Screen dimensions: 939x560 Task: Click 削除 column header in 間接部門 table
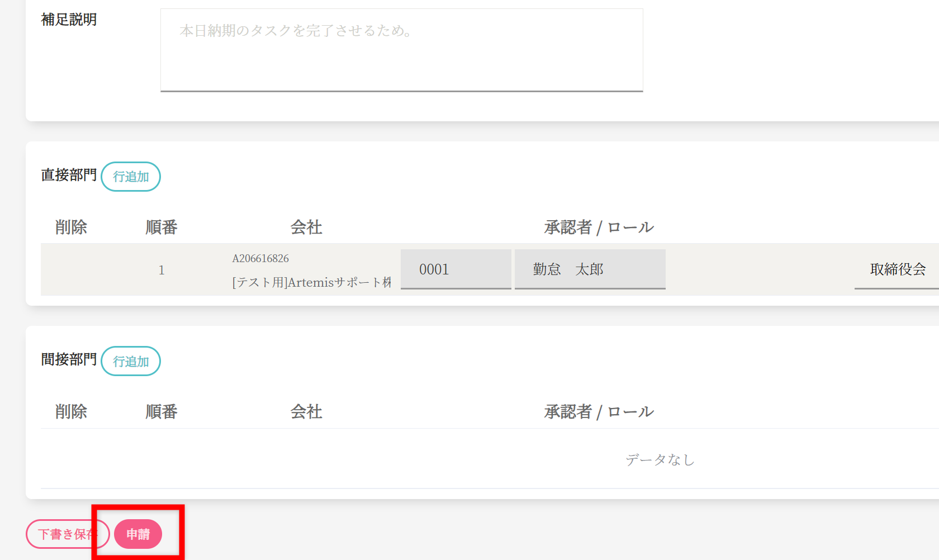coord(71,412)
